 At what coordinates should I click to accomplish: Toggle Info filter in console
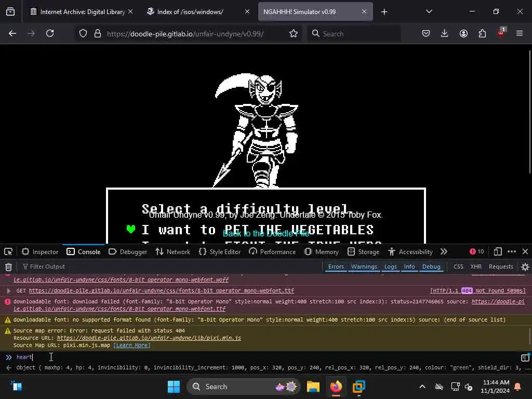click(409, 267)
